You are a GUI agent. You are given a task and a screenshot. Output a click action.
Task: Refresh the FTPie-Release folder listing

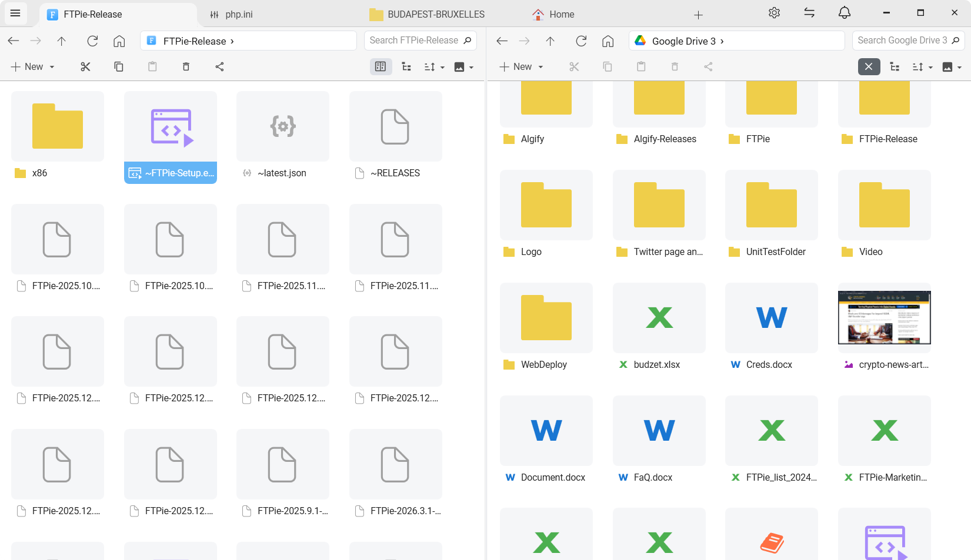92,41
